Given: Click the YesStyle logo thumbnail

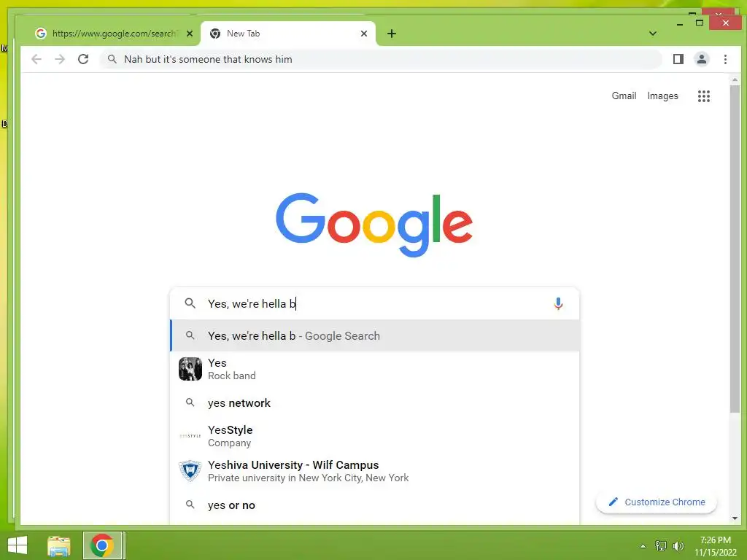Looking at the screenshot, I should (190, 436).
